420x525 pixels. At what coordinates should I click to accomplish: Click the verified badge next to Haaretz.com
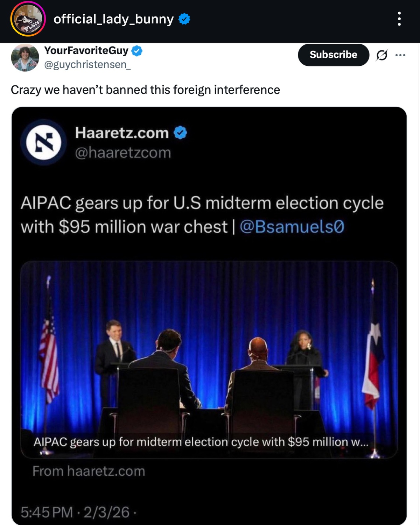click(x=180, y=133)
